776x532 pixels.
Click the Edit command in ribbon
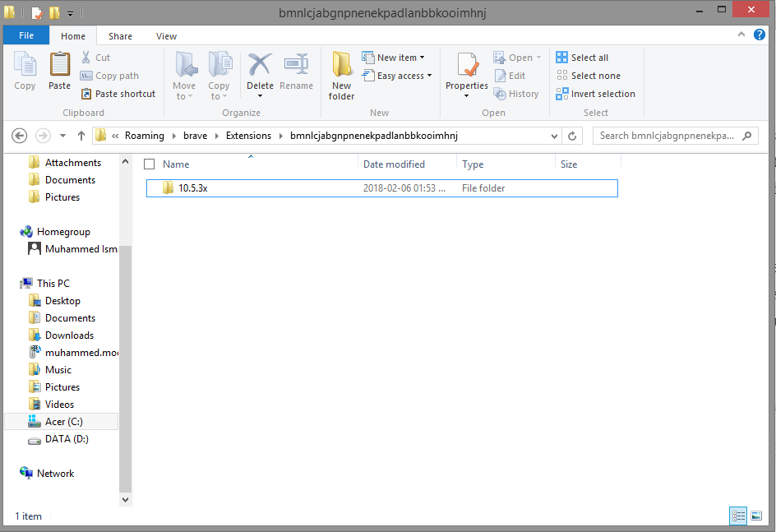coord(510,76)
